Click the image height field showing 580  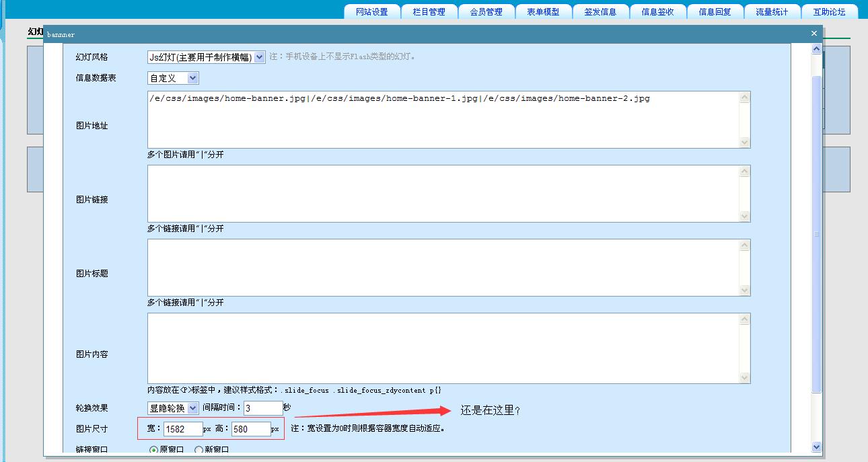[x=251, y=429]
